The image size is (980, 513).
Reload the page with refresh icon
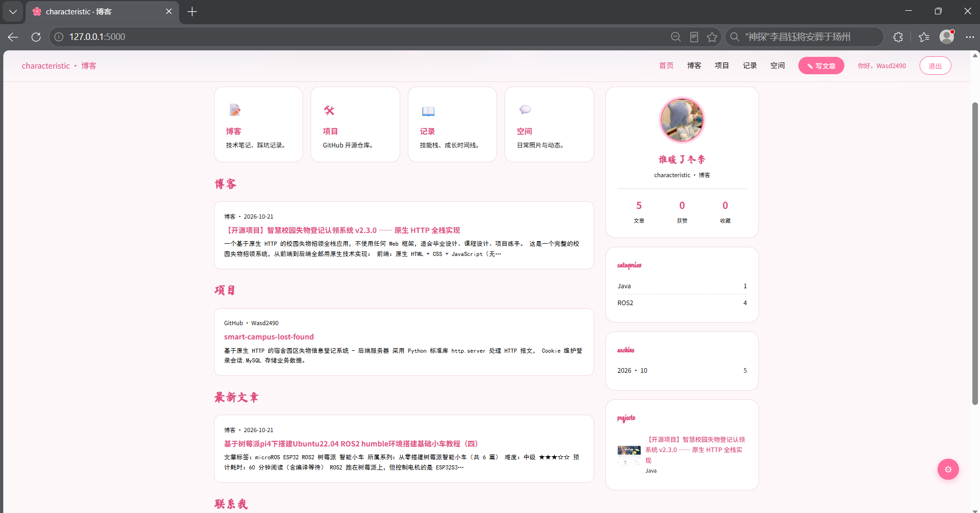[x=36, y=37]
